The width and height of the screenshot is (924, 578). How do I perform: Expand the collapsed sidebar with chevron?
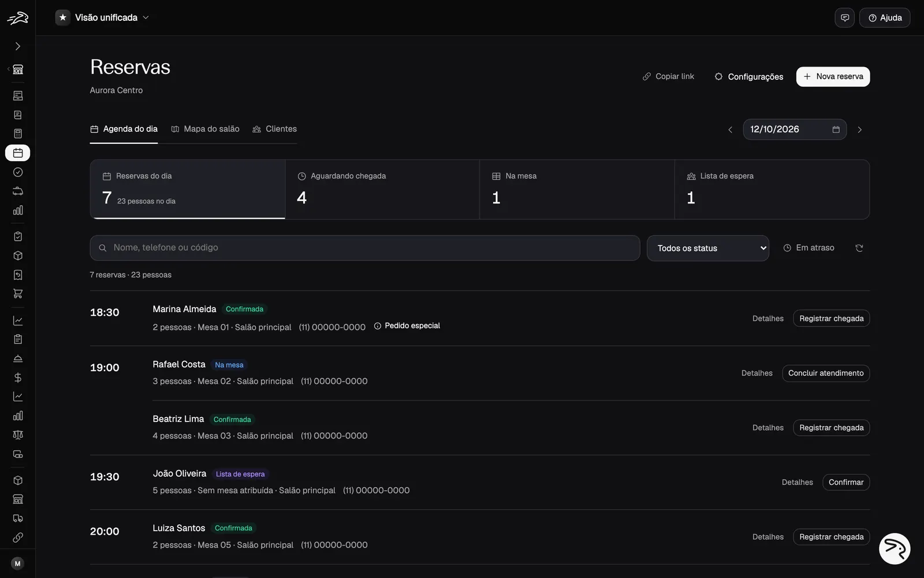point(18,46)
